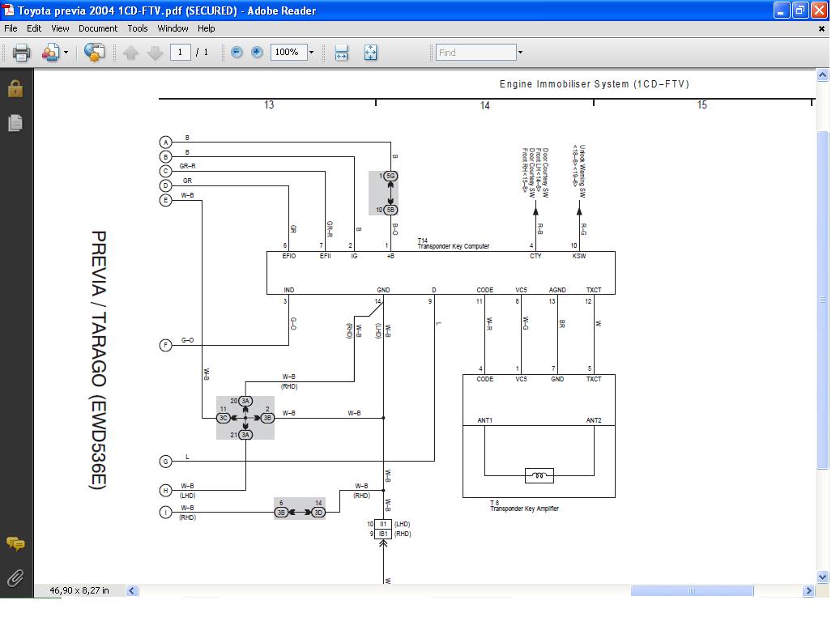Open the Pages panel in sidebar
Viewport: 840px width, 630px height.
click(15, 123)
